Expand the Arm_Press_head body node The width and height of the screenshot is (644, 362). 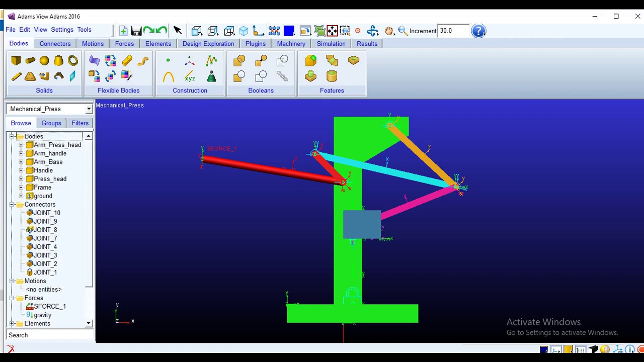[x=21, y=145]
